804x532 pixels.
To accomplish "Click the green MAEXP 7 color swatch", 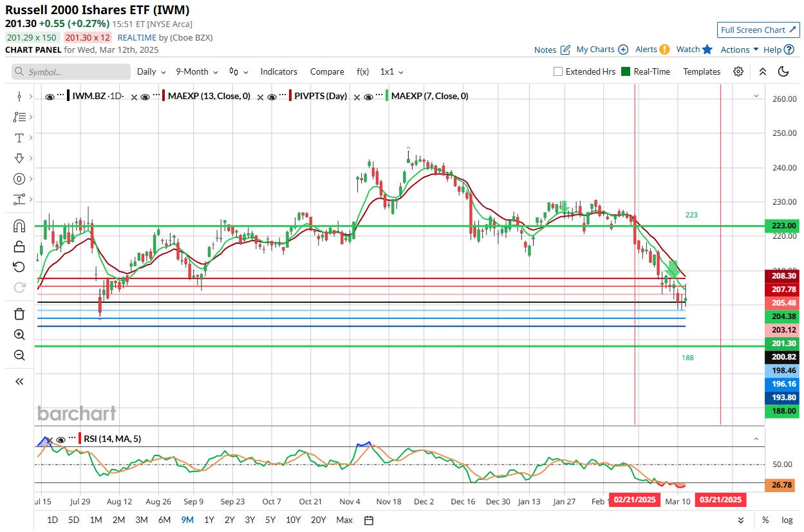I will pyautogui.click(x=388, y=96).
